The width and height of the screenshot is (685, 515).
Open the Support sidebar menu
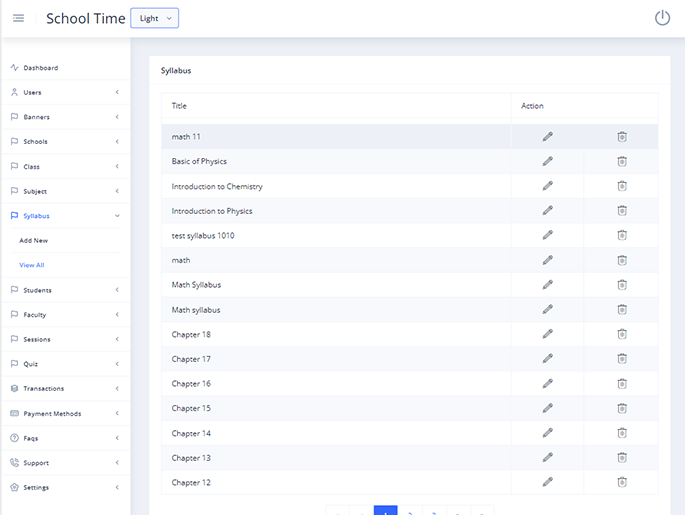pyautogui.click(x=66, y=463)
